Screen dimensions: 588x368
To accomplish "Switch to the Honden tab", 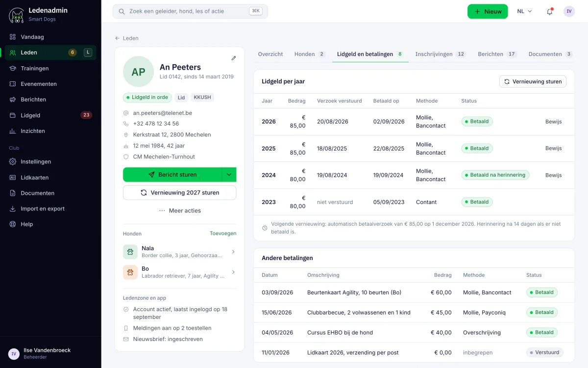I will click(x=310, y=54).
